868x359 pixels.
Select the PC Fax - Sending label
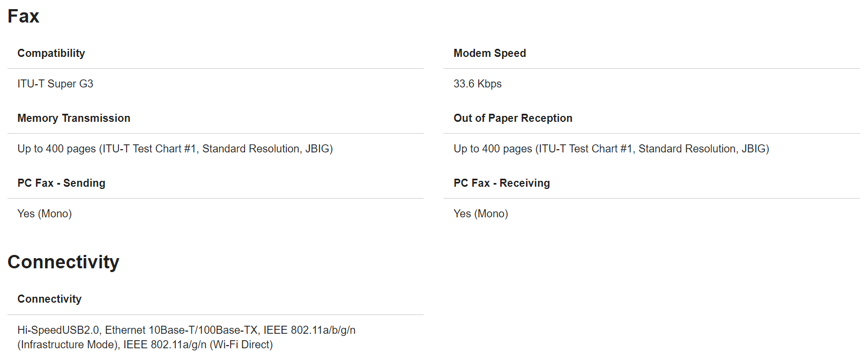click(61, 183)
